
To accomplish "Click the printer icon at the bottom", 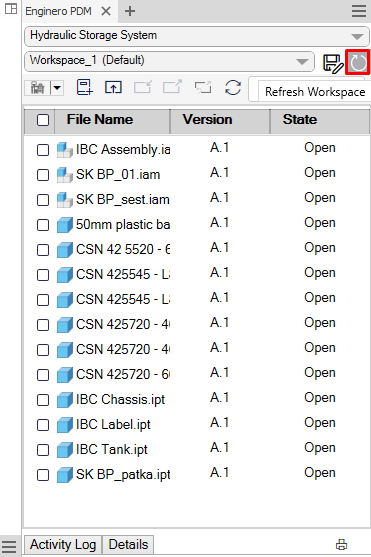I will tap(342, 545).
